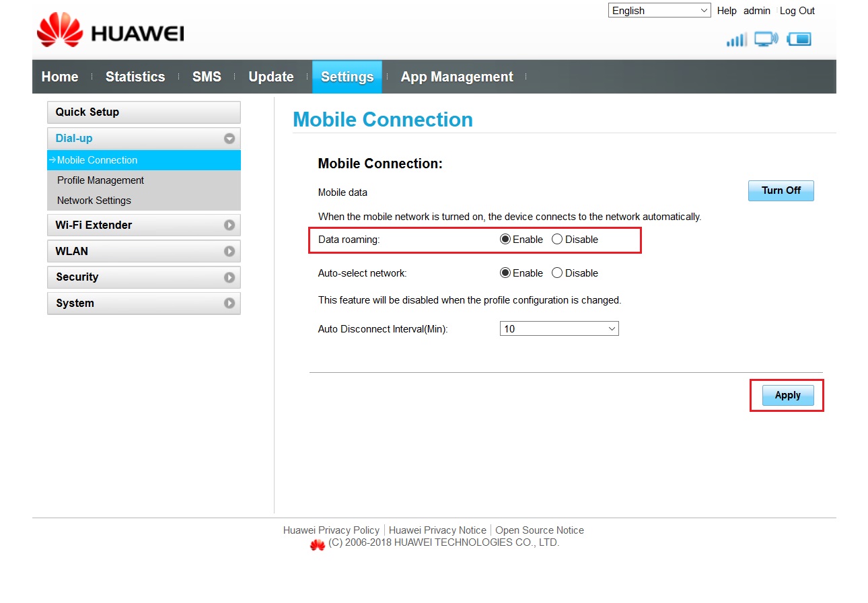This screenshot has height=603, width=868.
Task: Expand the WLAN section arrow
Action: [229, 252]
